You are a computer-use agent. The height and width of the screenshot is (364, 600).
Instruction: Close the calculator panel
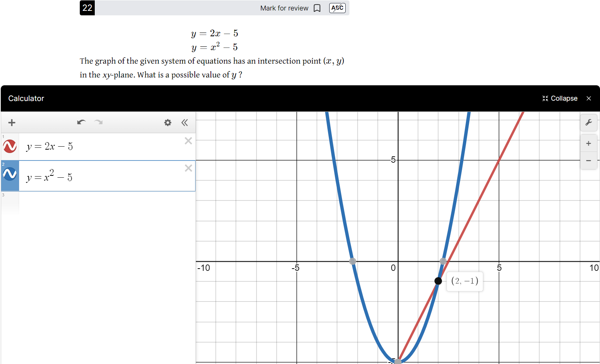coord(589,98)
